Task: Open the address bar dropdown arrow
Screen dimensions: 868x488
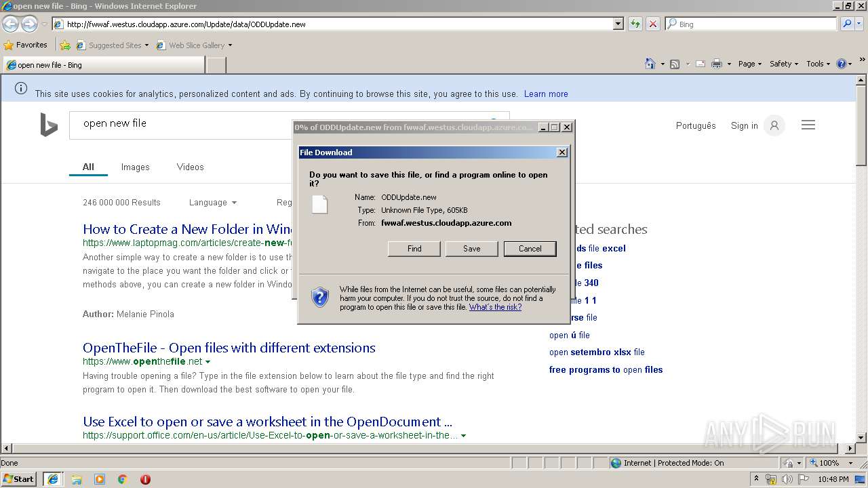Action: [x=618, y=24]
